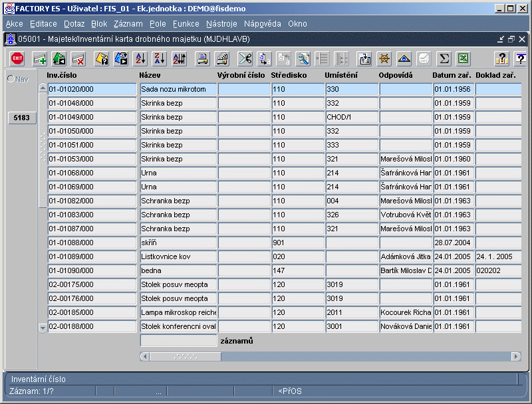Click the Sigma sum icon

tap(444, 59)
